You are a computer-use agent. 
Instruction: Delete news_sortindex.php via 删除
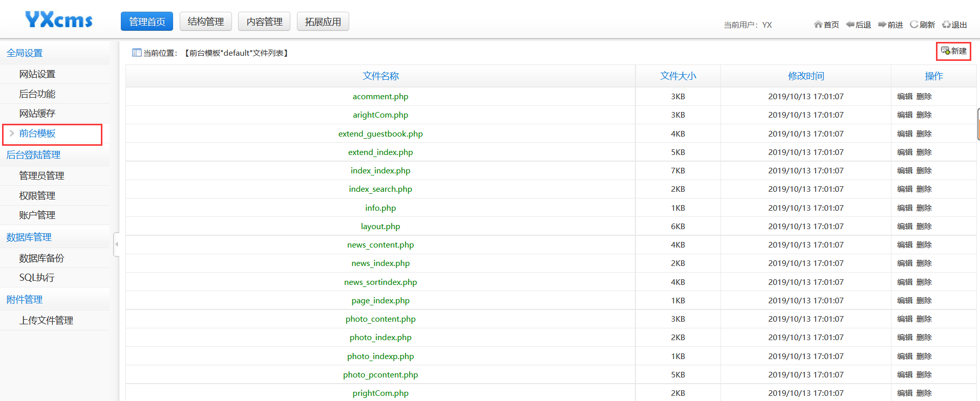[924, 282]
